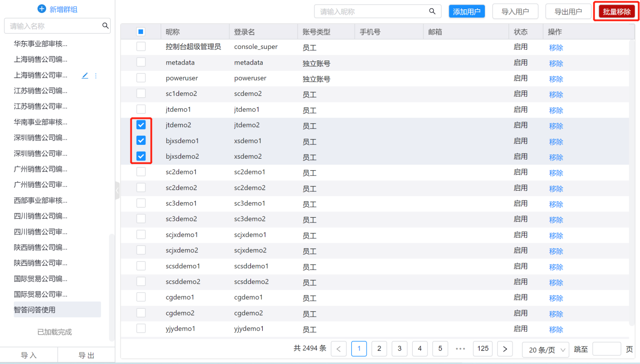
Task: Click the pagination ellipsis to jump pages
Action: coord(460,349)
